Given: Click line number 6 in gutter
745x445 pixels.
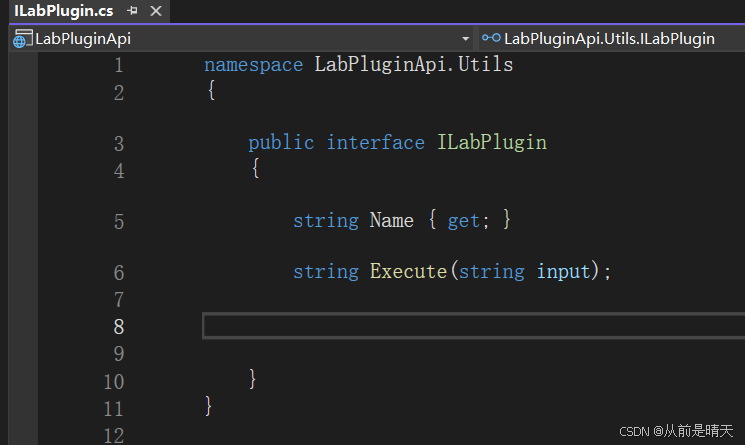Looking at the screenshot, I should [x=119, y=273].
